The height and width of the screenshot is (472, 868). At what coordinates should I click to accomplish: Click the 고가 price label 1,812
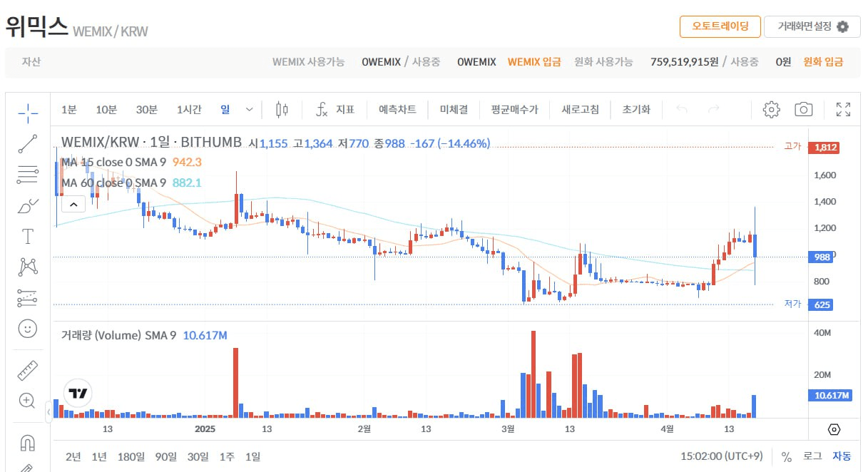823,147
